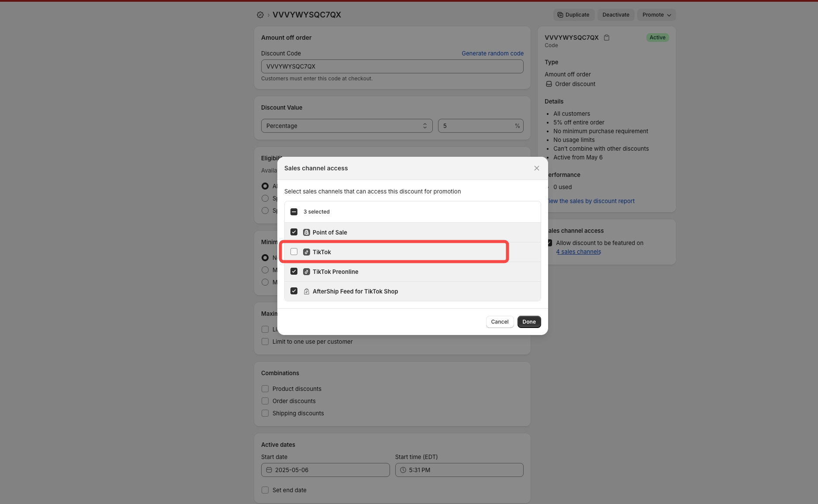Image resolution: width=818 pixels, height=504 pixels.
Task: Uncheck AfterShip Feed for TikTok Shop
Action: (294, 291)
